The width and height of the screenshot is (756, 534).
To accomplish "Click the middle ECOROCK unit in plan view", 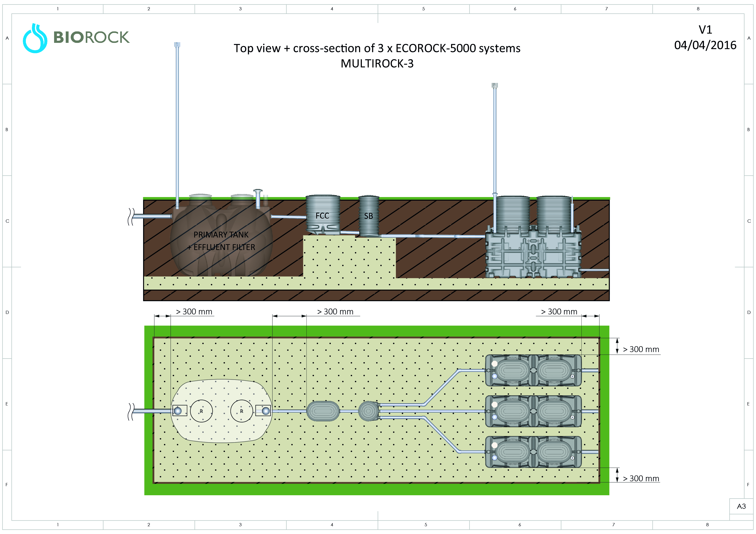I will pos(533,411).
